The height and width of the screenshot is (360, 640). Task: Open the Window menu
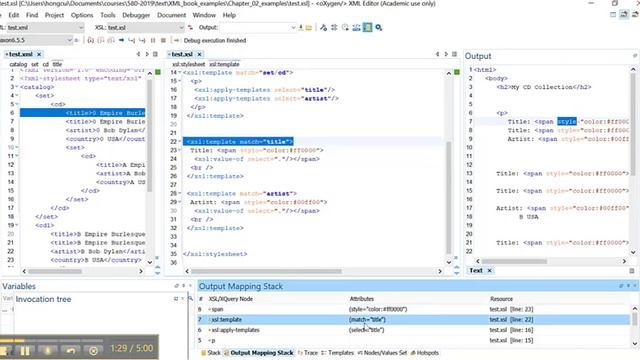(x=204, y=15)
